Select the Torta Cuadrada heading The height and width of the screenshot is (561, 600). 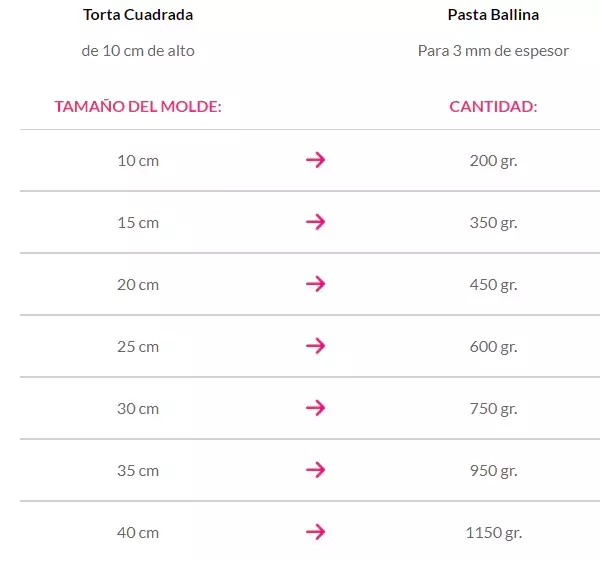138,15
